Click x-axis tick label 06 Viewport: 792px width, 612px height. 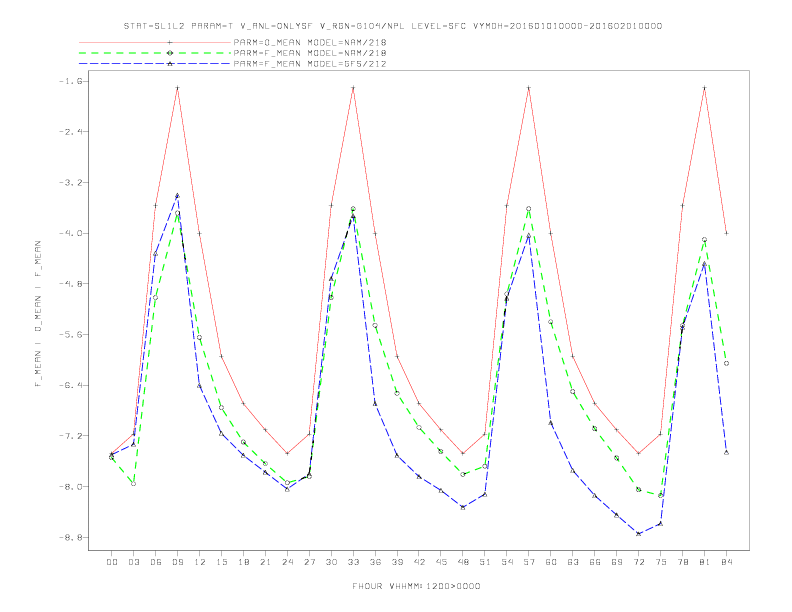tap(156, 562)
